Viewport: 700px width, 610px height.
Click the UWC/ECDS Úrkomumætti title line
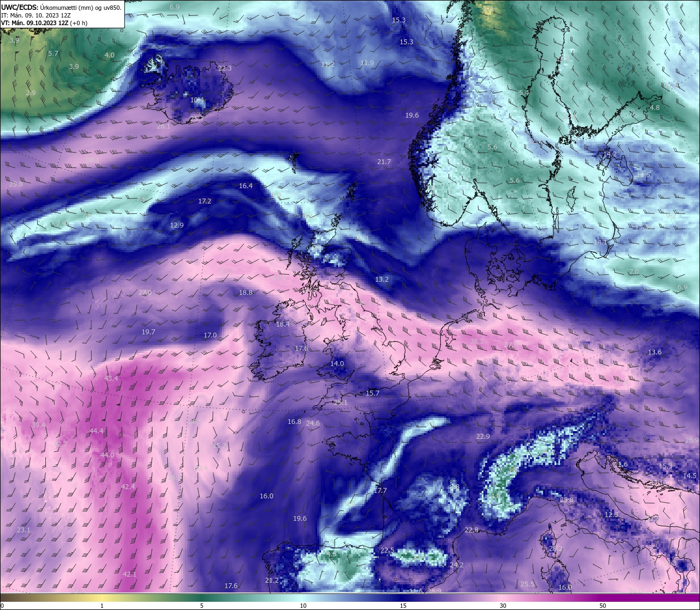61,7
